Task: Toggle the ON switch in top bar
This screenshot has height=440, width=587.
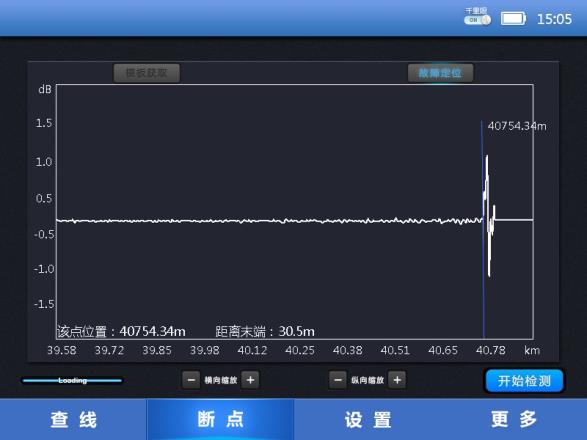Action: pyautogui.click(x=477, y=20)
